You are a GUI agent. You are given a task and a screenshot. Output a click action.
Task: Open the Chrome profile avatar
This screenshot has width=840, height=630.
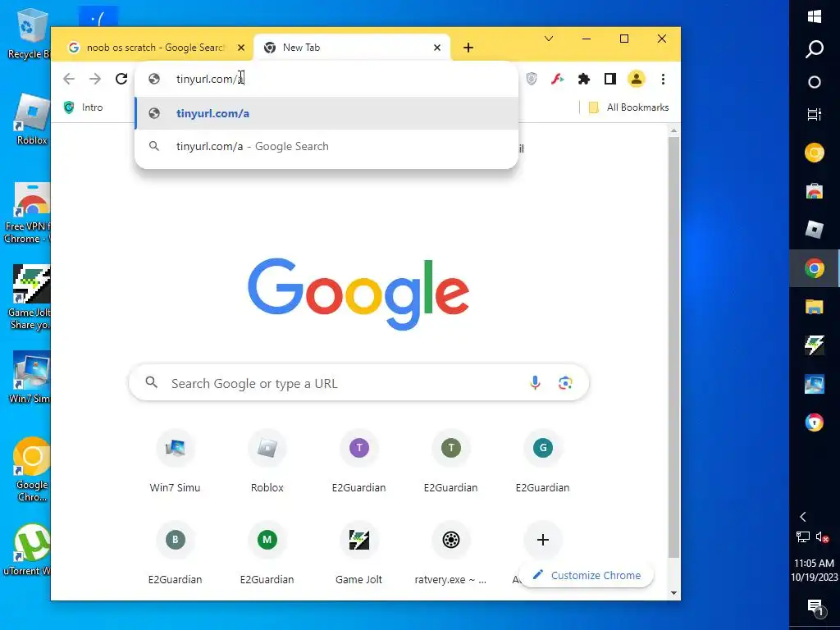(x=636, y=79)
